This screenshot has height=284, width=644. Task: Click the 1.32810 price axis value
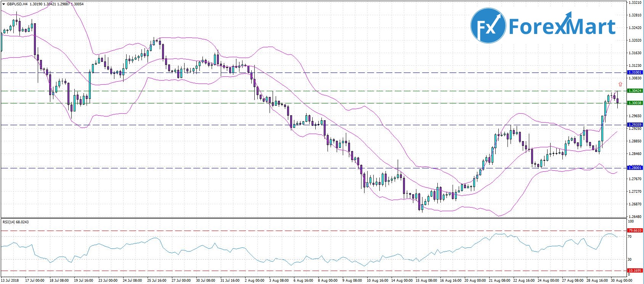(x=634, y=15)
